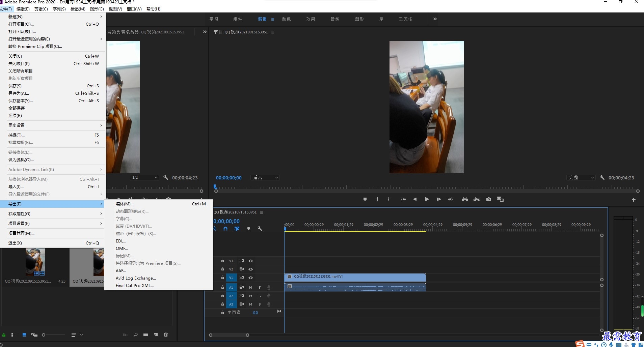This screenshot has height=347, width=644.
Task: Mute audio track A1
Action: 250,287
